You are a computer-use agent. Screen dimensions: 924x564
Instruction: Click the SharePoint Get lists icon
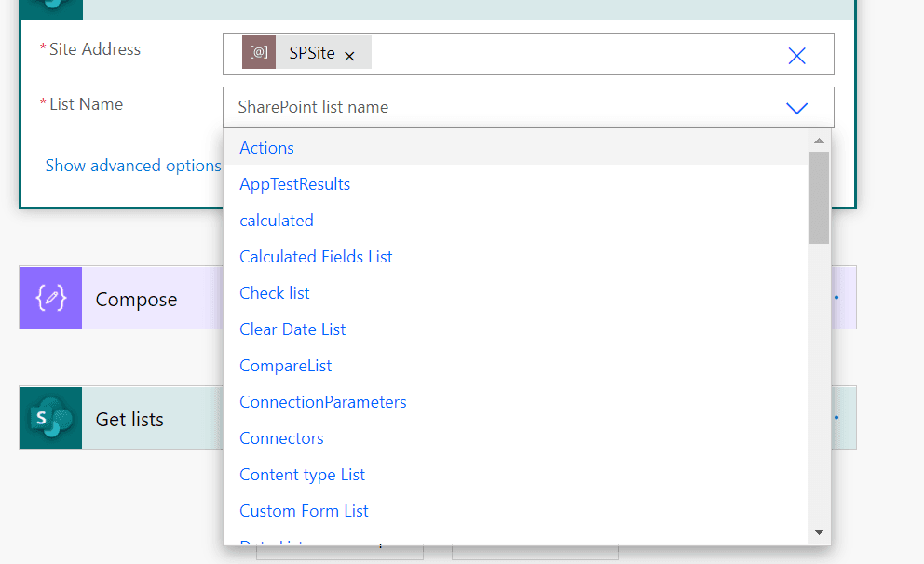[x=51, y=418]
